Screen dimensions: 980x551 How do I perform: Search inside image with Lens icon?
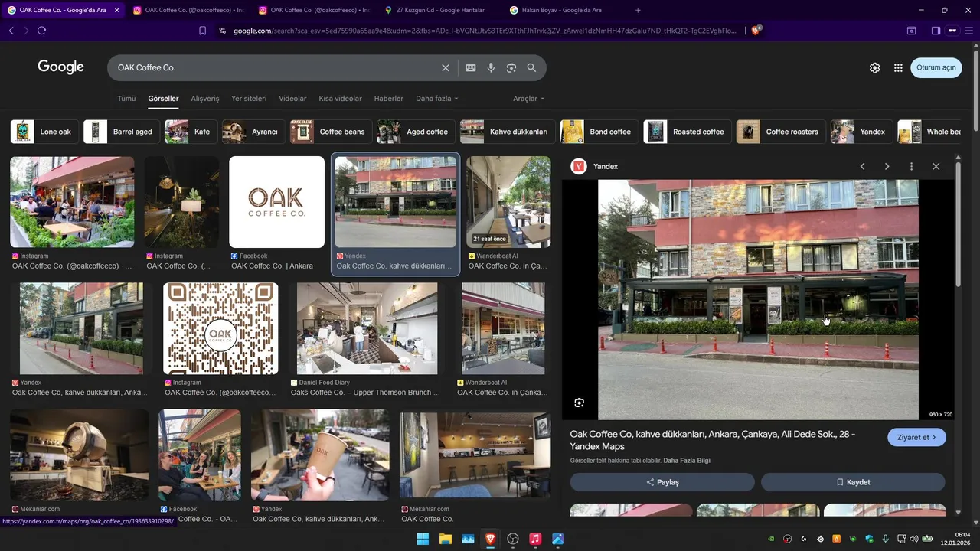point(580,403)
